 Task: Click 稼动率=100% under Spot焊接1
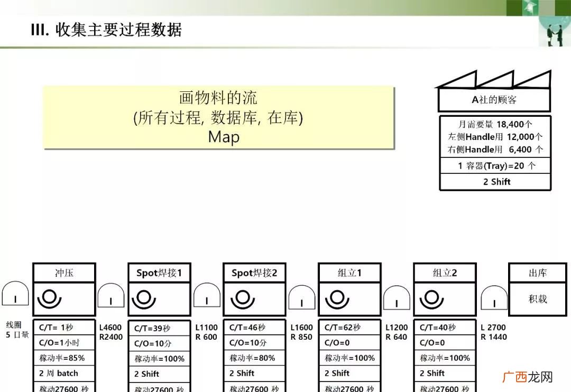point(159,359)
